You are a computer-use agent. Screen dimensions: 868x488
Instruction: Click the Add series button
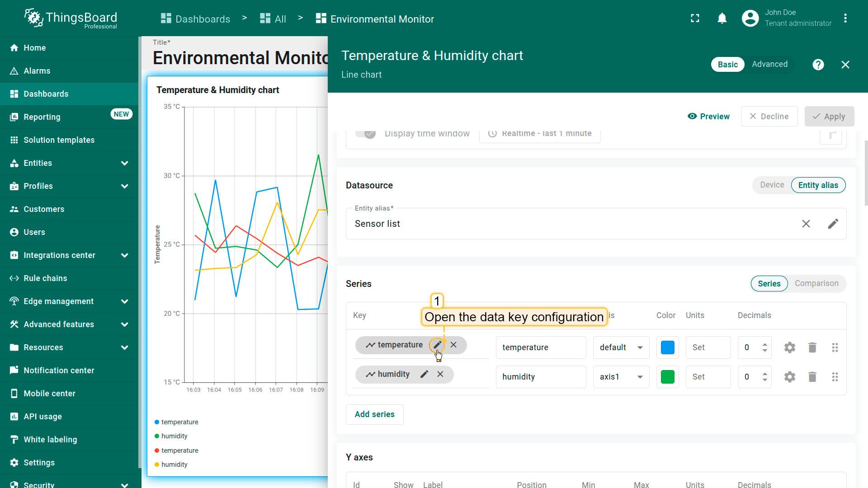click(x=374, y=414)
